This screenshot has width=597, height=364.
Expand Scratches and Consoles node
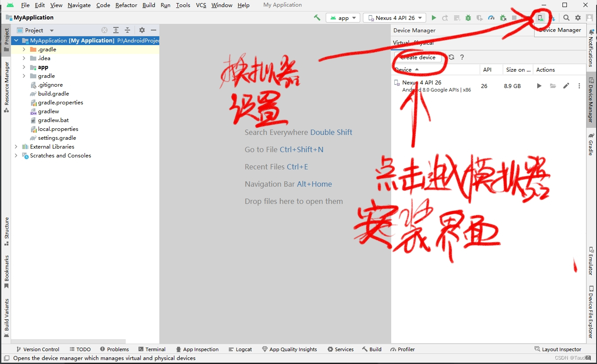16,155
